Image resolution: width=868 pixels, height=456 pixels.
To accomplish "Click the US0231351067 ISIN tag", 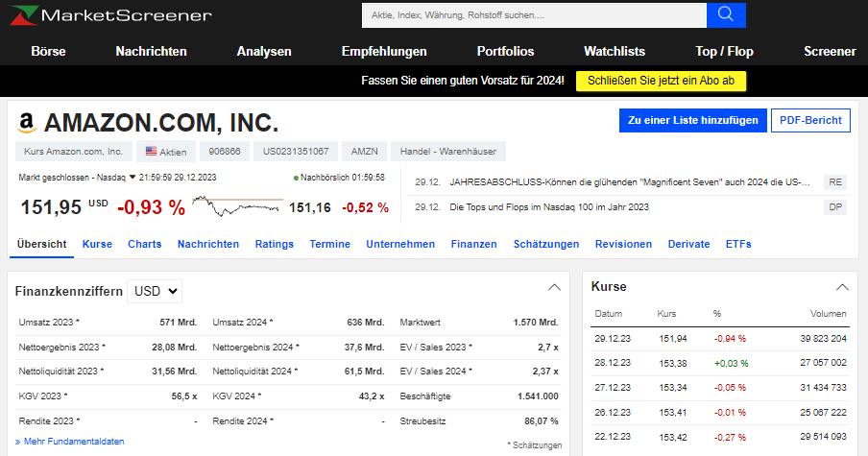I will pos(296,152).
